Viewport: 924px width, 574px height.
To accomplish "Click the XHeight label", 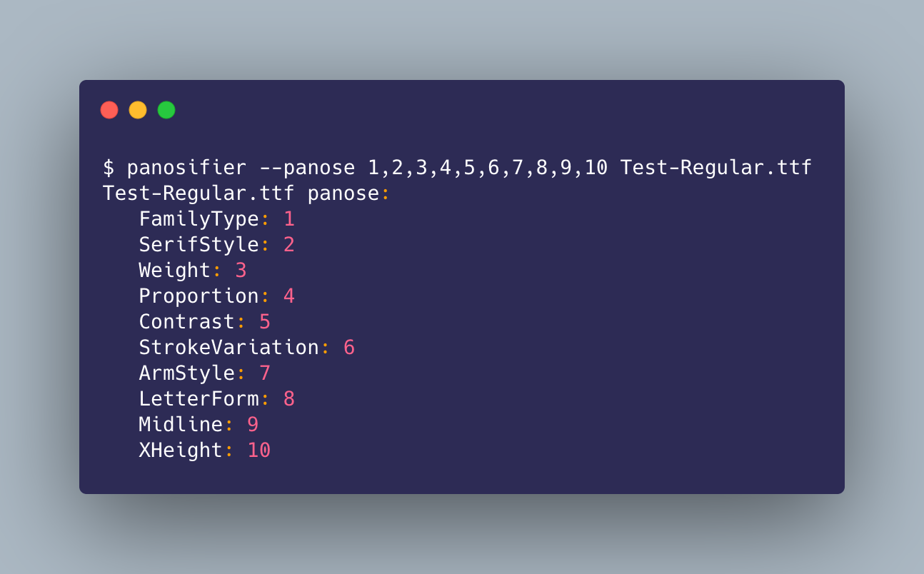I will pos(181,450).
